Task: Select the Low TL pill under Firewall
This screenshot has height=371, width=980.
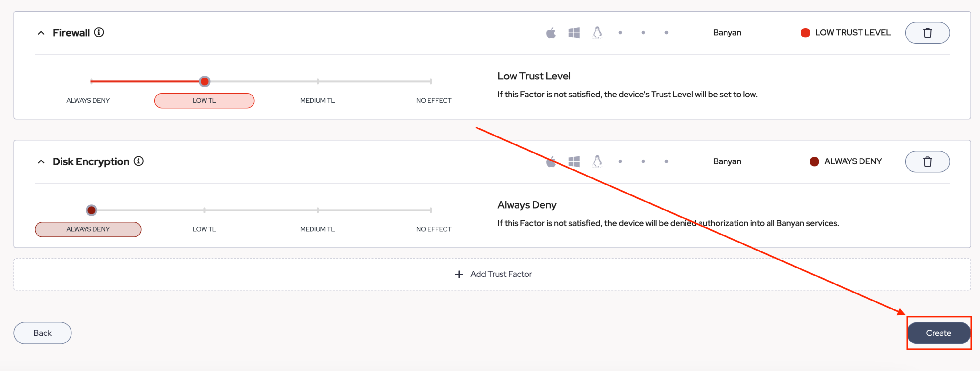Action: (204, 101)
